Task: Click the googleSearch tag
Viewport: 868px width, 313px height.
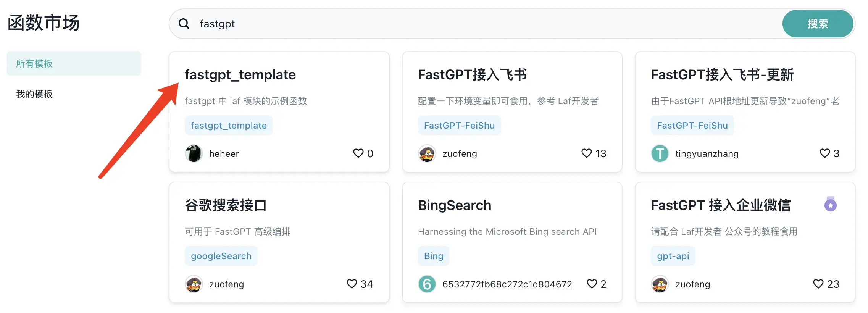Action: pyautogui.click(x=221, y=256)
